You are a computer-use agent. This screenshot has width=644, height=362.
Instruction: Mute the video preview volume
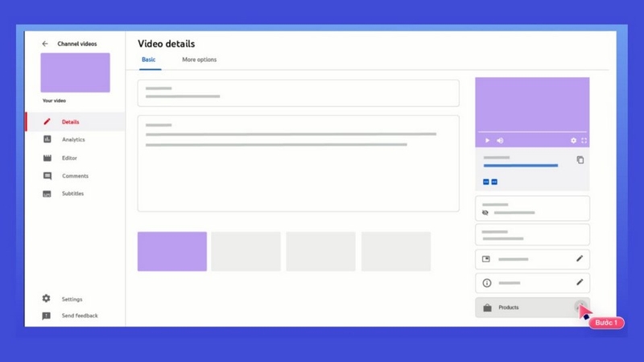coord(500,140)
